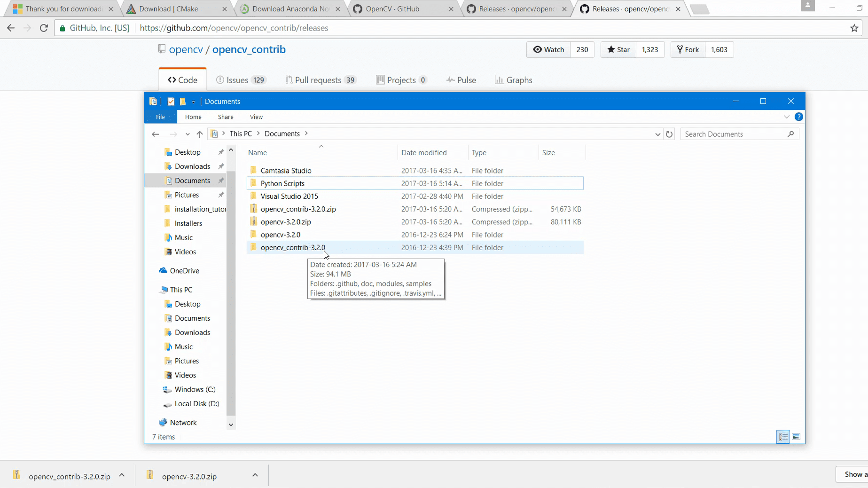
Task: Switch to GitHub Issues tab
Action: 241,80
